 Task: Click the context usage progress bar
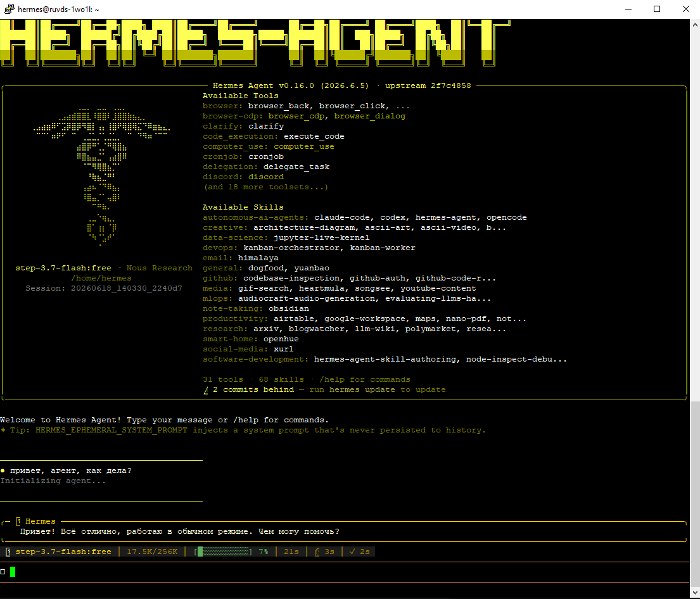223,552
